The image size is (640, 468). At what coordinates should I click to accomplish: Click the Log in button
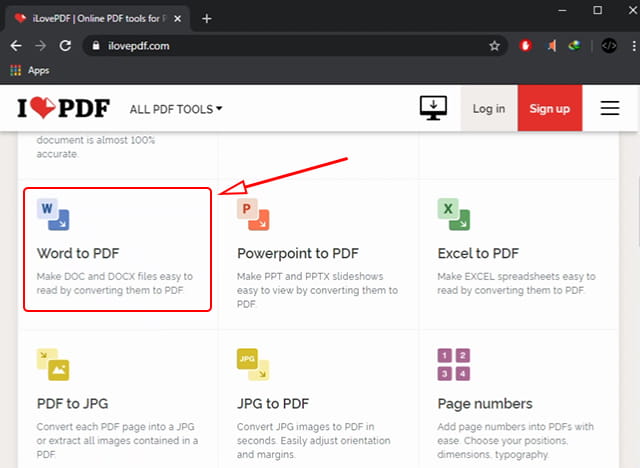tap(489, 108)
